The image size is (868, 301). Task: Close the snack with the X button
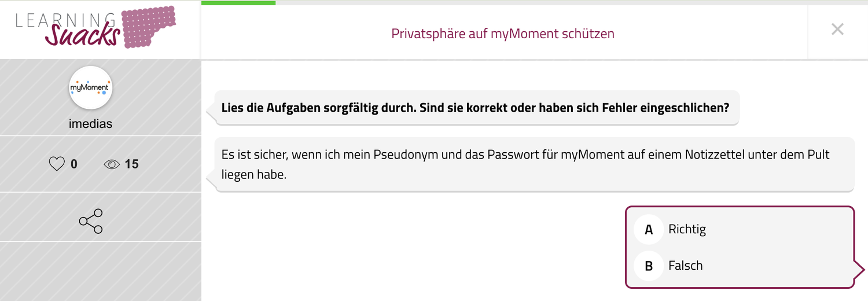[837, 30]
